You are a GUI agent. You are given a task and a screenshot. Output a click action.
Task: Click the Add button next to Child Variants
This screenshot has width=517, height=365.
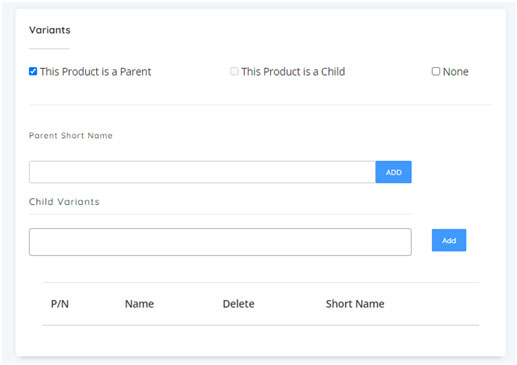click(x=449, y=240)
